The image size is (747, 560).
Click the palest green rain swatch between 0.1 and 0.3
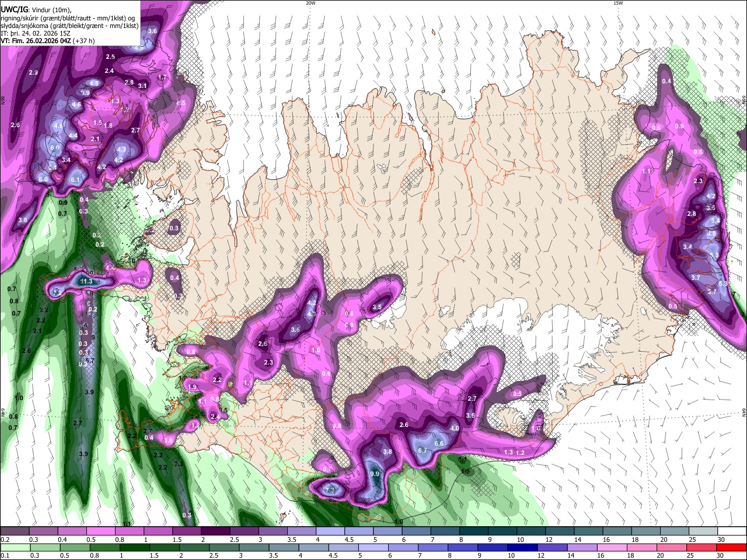[15, 547]
